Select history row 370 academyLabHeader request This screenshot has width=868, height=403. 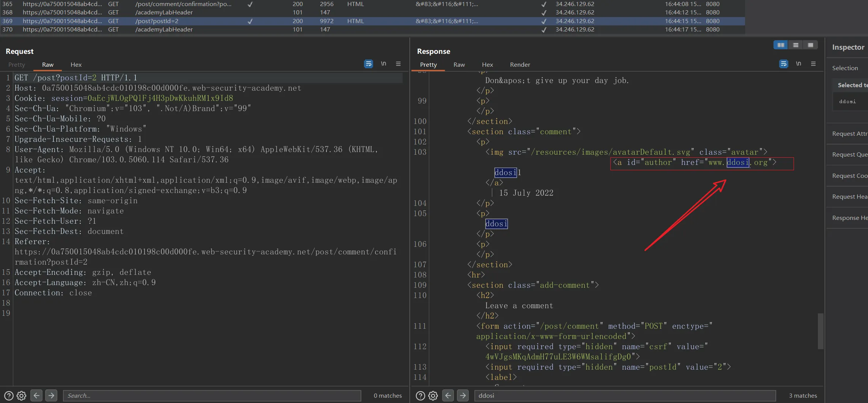[372, 29]
